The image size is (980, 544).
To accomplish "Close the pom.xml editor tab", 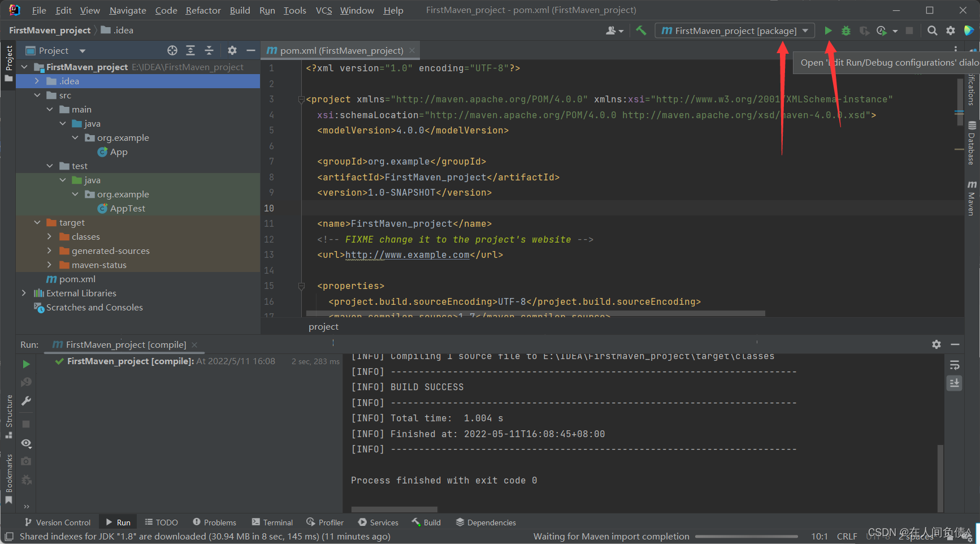I will (412, 50).
